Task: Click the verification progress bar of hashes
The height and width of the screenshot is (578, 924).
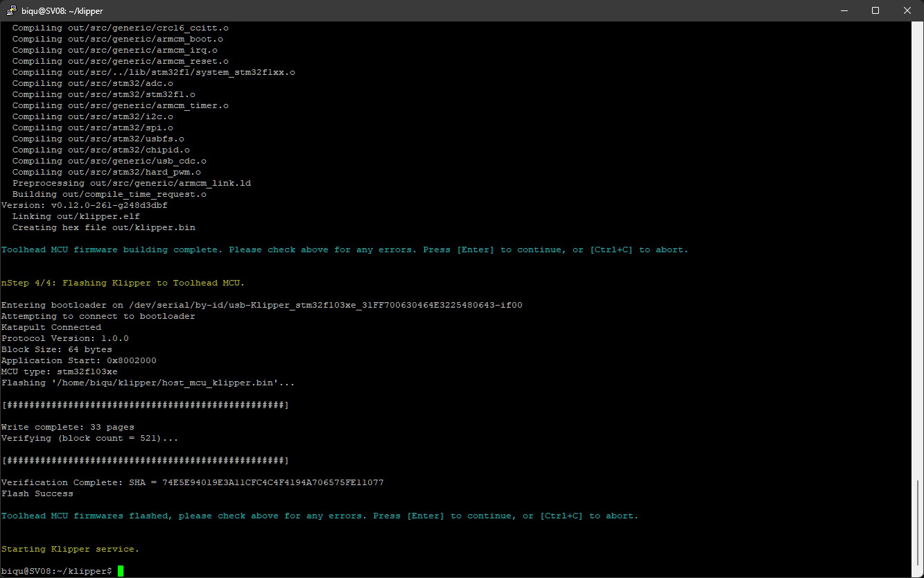Action: (145, 460)
